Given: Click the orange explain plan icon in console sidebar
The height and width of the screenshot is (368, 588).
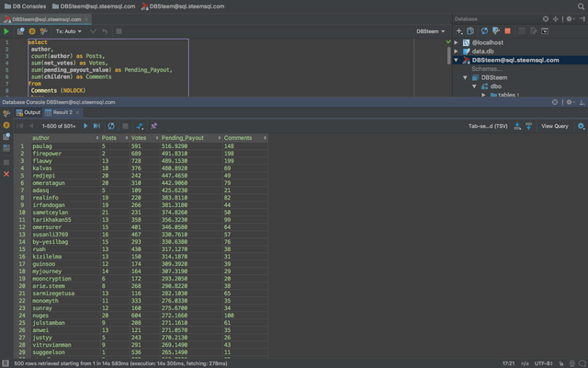Looking at the screenshot, I should [x=6, y=125].
